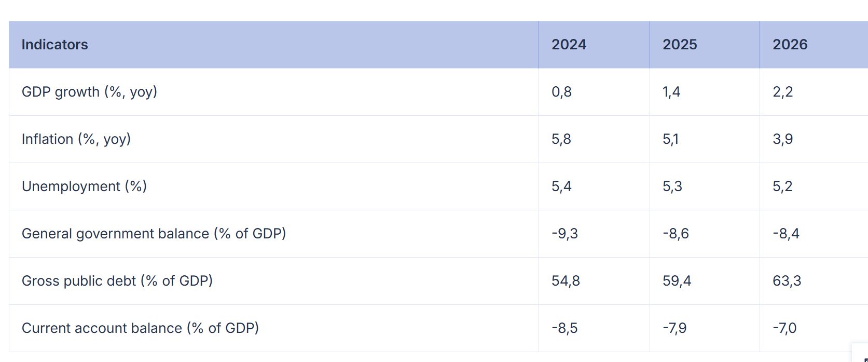868x362 pixels.
Task: Click the 2025 current account value -7,9
Action: [674, 328]
